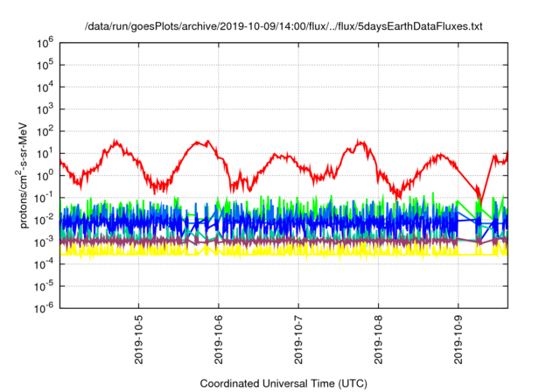
Task: Select the 10^4 y-axis label
Action: point(45,87)
